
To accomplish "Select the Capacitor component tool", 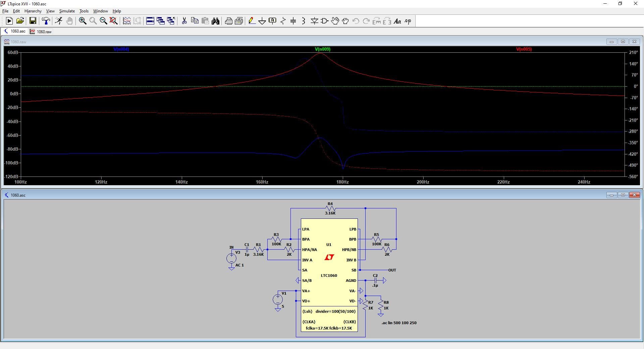I will coord(293,21).
